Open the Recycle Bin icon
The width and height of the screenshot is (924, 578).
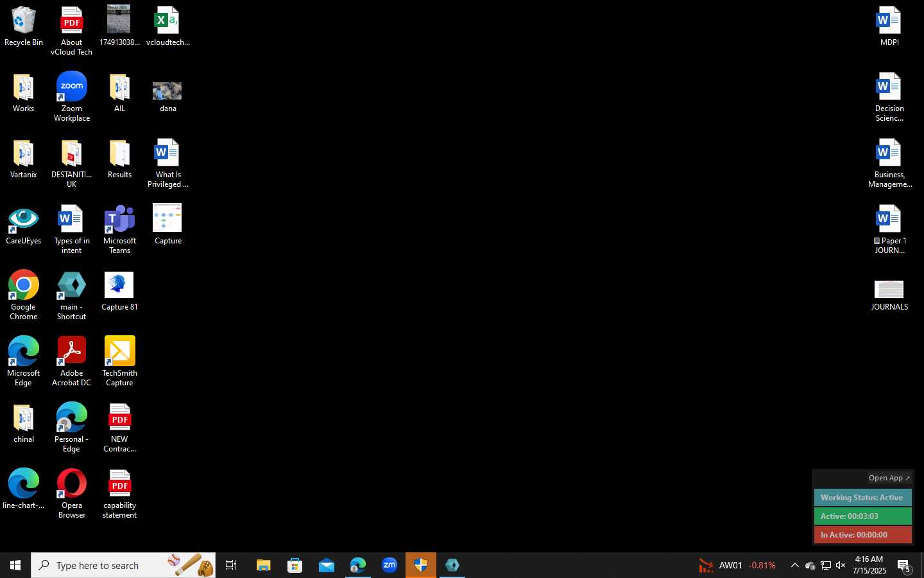click(24, 27)
